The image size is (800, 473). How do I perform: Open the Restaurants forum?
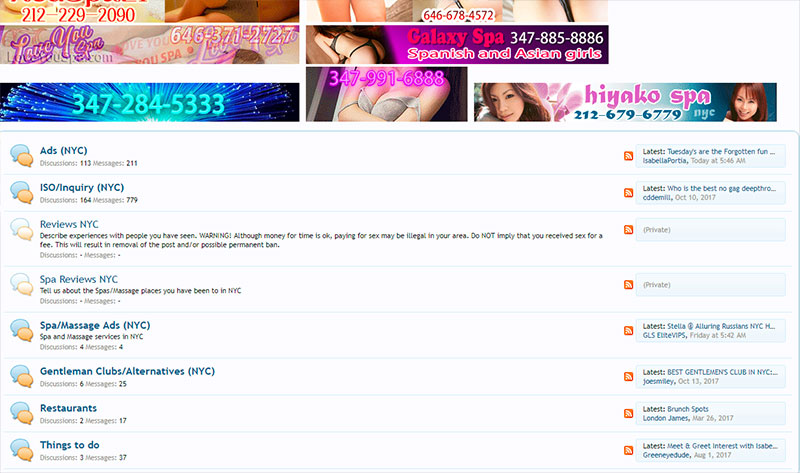(x=68, y=408)
